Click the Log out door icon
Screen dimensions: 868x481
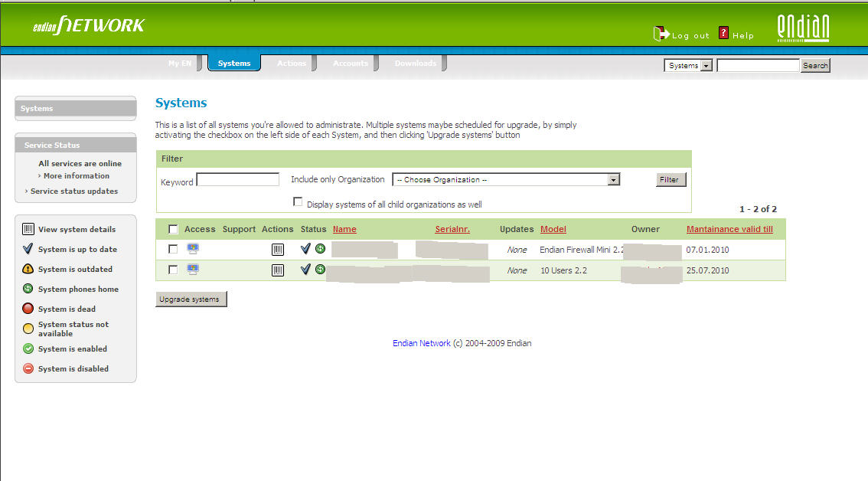point(661,34)
